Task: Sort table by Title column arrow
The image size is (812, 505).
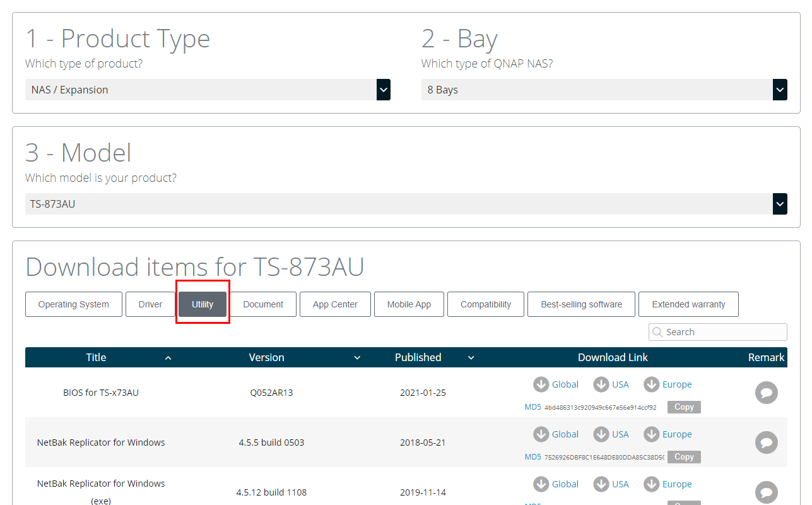Action: (168, 358)
